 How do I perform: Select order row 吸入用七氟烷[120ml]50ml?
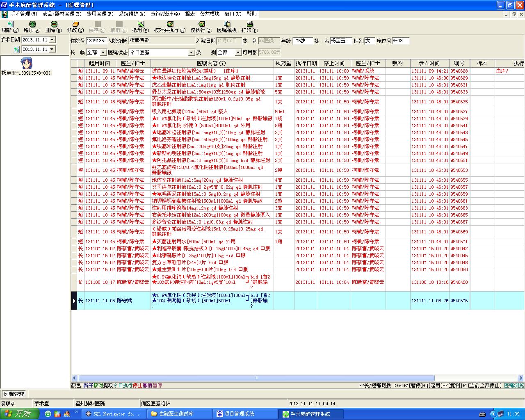[x=298, y=112]
